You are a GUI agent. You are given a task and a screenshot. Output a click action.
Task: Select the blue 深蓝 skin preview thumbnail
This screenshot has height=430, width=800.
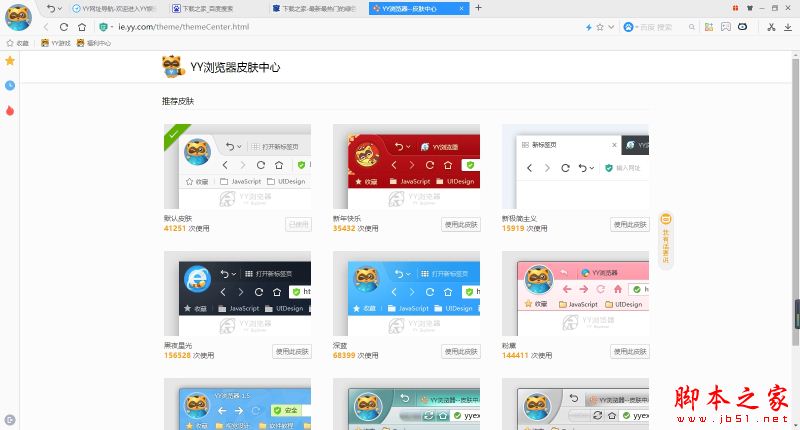406,293
